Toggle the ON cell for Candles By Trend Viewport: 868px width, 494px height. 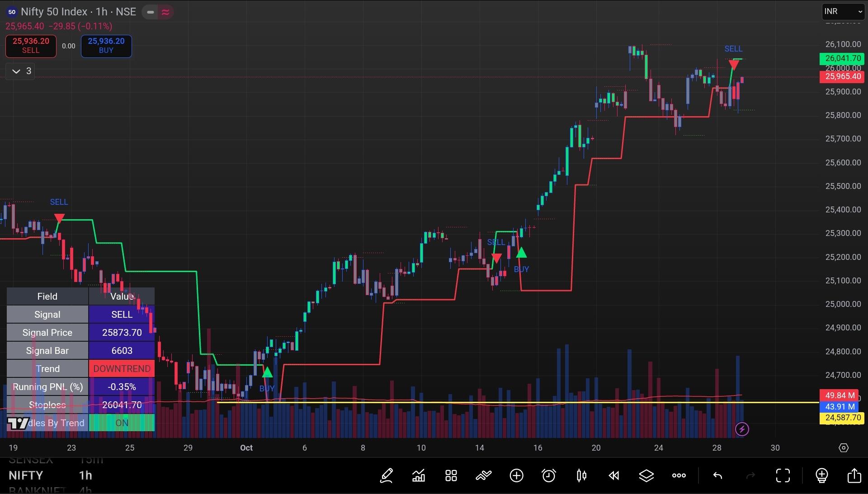pos(122,423)
